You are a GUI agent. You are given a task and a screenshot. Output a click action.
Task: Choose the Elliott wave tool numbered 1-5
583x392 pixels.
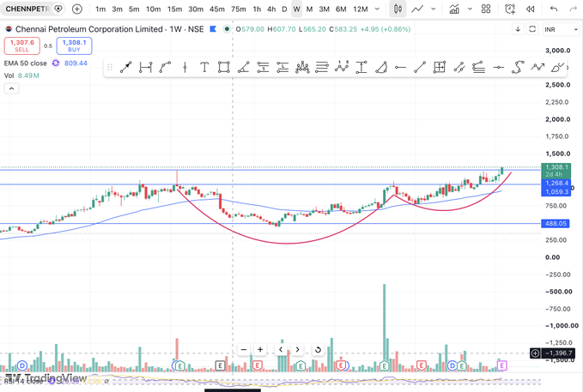coord(342,67)
